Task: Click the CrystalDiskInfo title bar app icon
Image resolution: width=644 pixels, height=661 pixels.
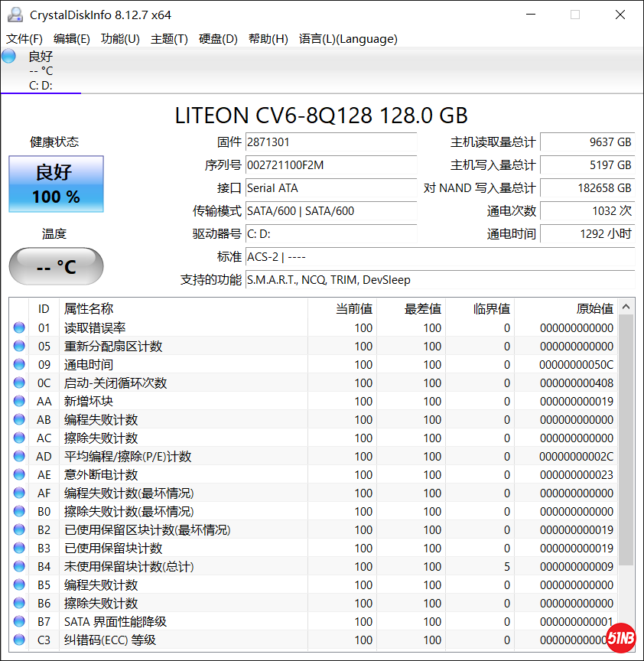Action: (x=15, y=15)
